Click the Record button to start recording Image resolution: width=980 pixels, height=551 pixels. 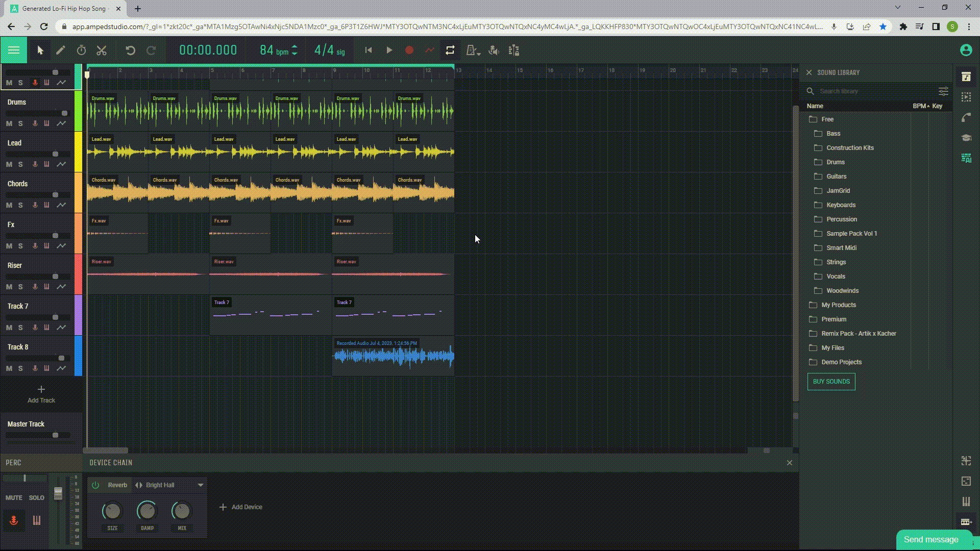coord(409,51)
